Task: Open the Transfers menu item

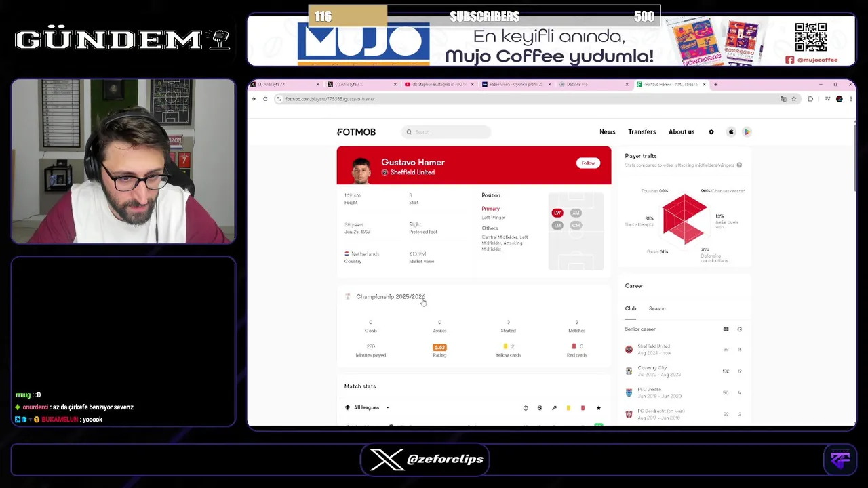Action: point(642,131)
